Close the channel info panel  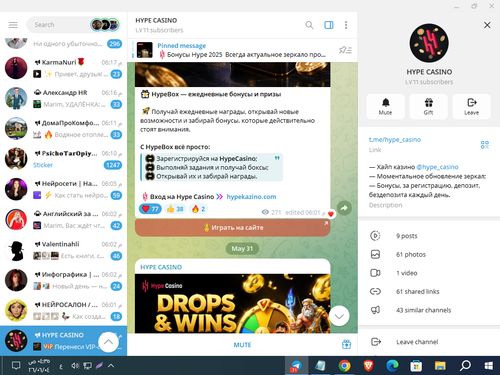click(487, 25)
